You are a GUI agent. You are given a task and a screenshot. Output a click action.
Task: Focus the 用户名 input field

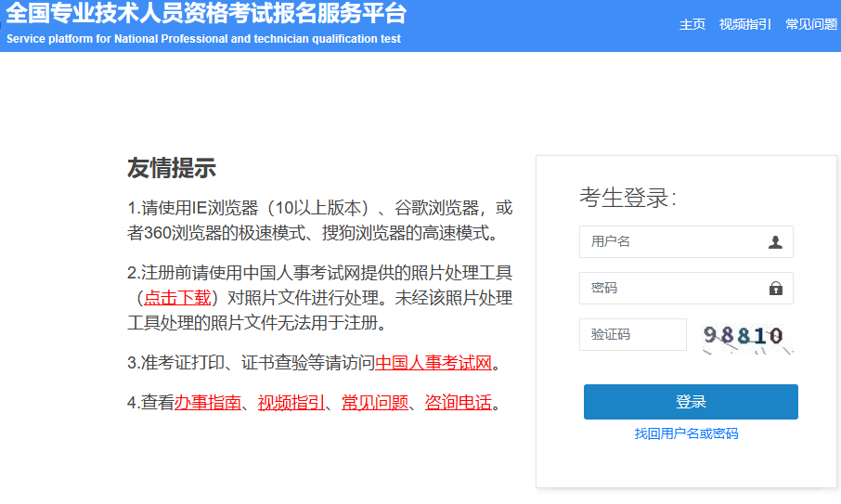[673, 242]
